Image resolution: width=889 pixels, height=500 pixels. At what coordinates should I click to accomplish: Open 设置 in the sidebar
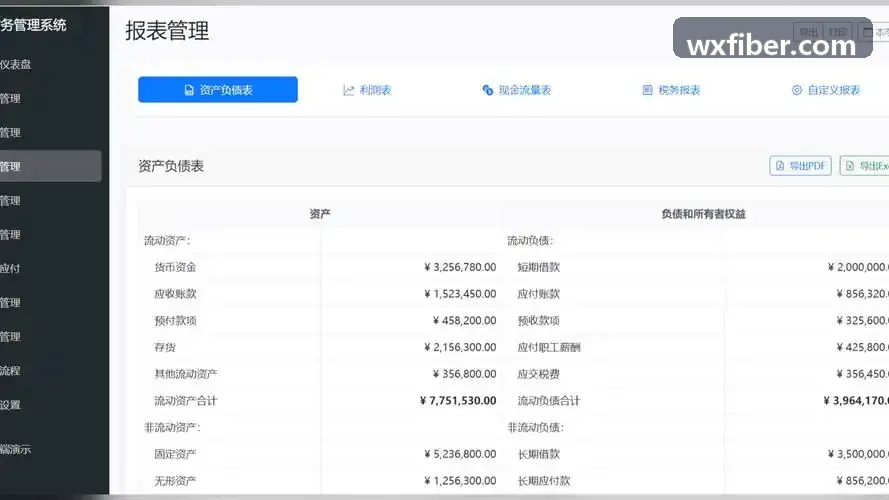coord(10,405)
